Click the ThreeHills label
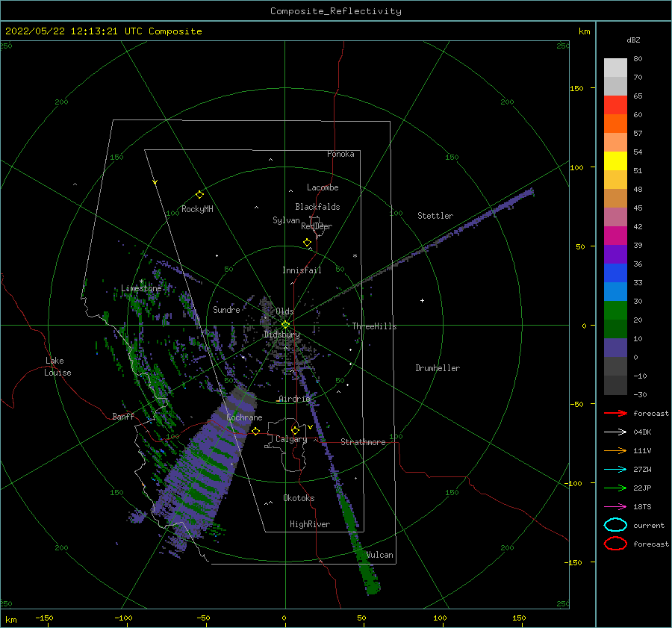The image size is (672, 628). click(374, 326)
